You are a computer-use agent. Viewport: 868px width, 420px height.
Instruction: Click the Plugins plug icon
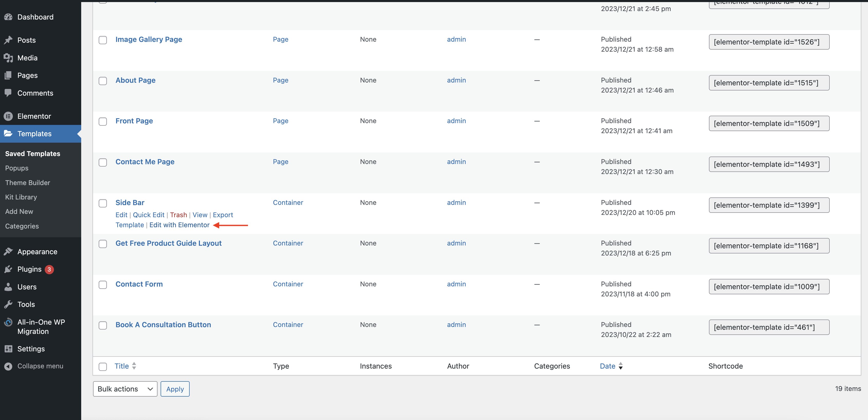click(x=8, y=269)
